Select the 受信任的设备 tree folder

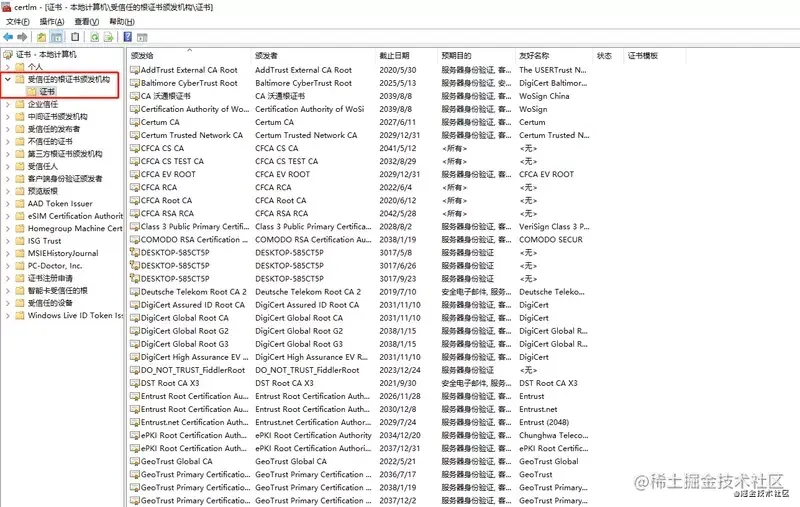pyautogui.click(x=50, y=303)
